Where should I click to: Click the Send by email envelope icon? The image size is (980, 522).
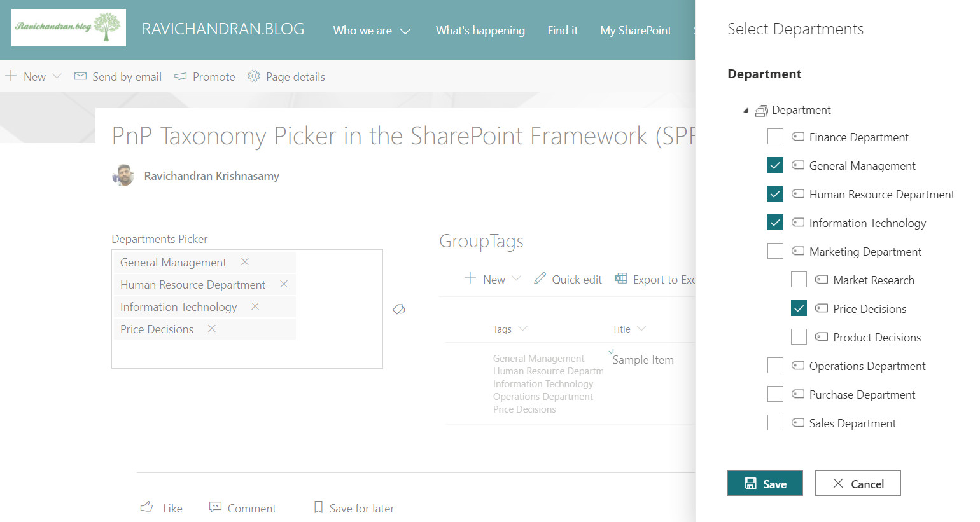pos(80,76)
